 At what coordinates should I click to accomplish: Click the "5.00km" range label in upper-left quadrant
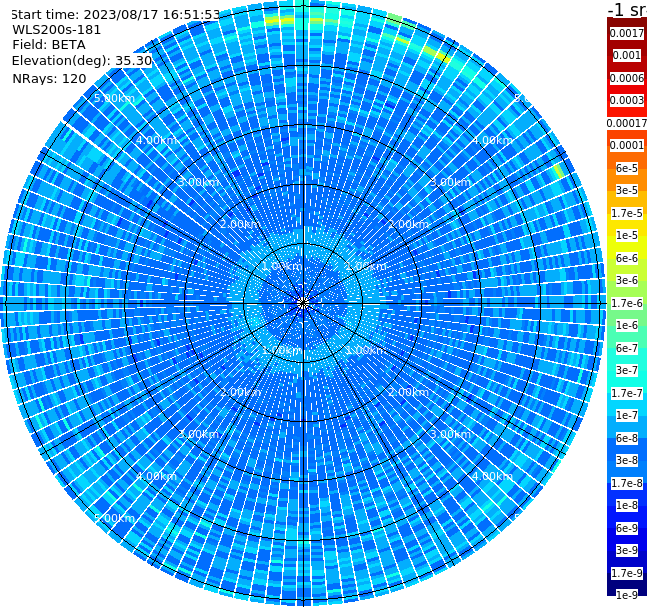[114, 98]
